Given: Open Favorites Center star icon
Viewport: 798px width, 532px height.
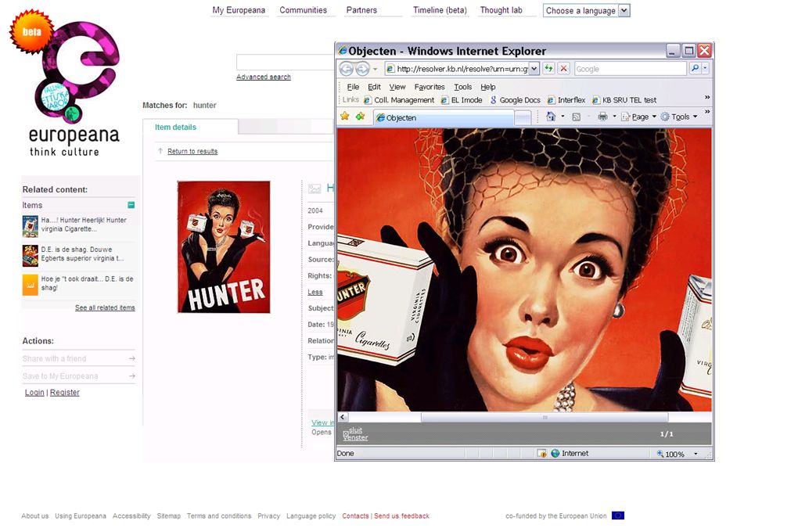Looking at the screenshot, I should tap(344, 117).
